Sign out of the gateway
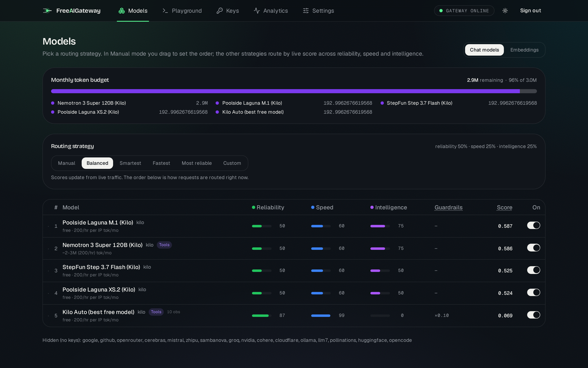The height and width of the screenshot is (368, 588). (x=530, y=10)
